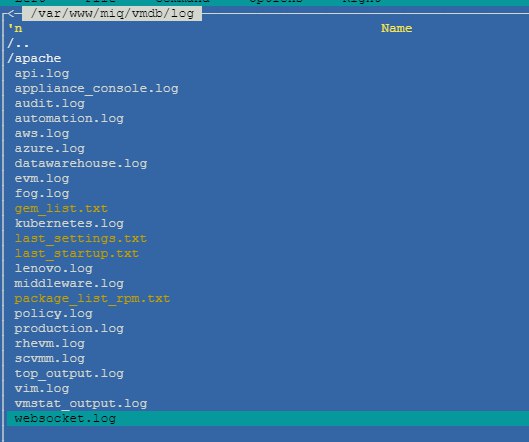Select vim.log file
Screen dimensions: 529x442
42,389
